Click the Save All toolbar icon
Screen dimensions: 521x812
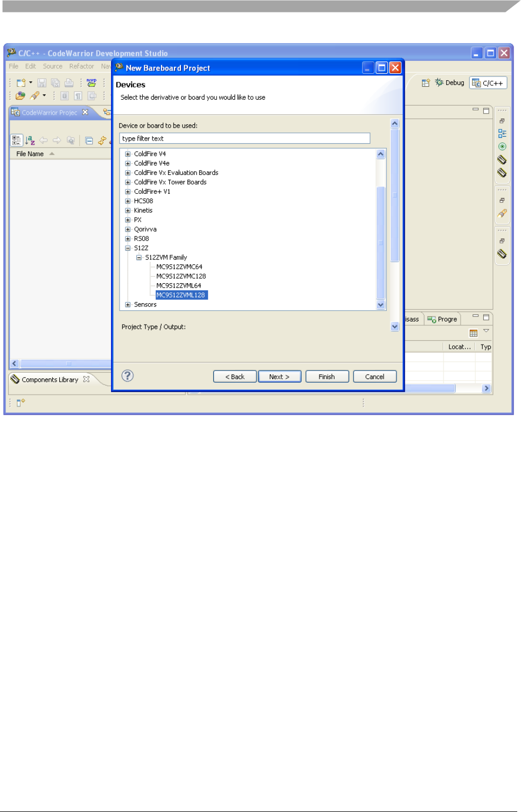[55, 83]
